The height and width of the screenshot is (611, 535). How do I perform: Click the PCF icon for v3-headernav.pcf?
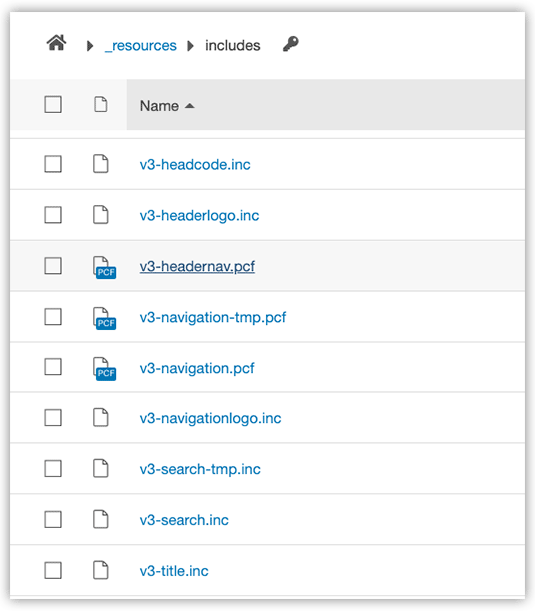click(x=104, y=267)
